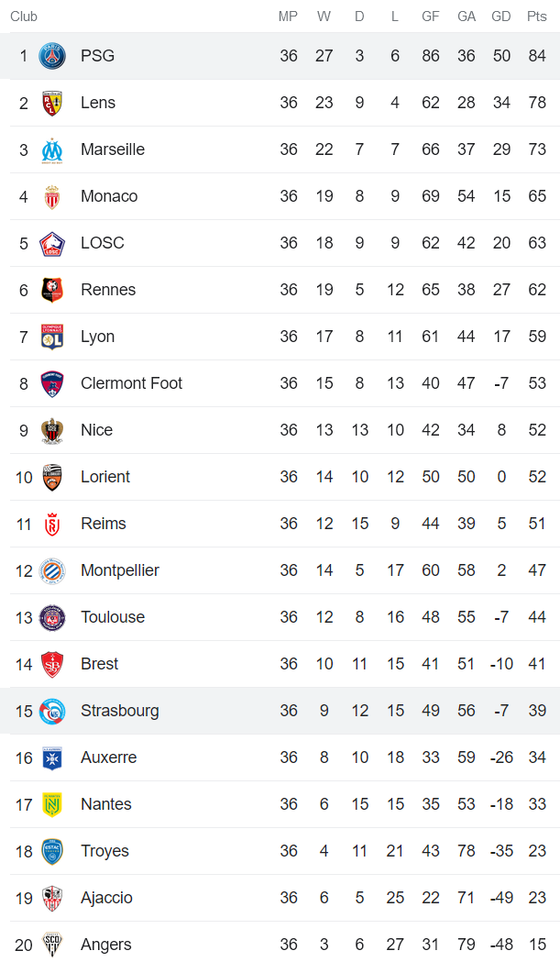Image resolution: width=560 pixels, height=973 pixels.
Task: Click the Brest team name
Action: coord(99,664)
